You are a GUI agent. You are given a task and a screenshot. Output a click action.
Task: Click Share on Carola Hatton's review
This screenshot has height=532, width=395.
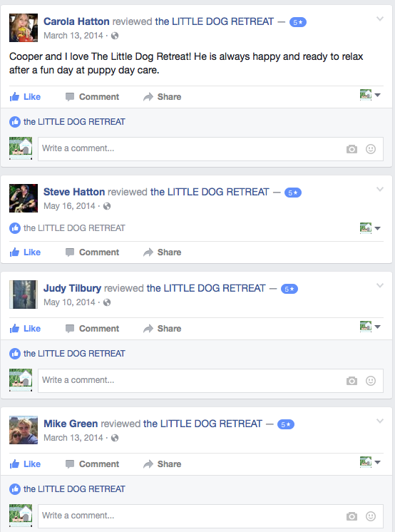(x=162, y=97)
